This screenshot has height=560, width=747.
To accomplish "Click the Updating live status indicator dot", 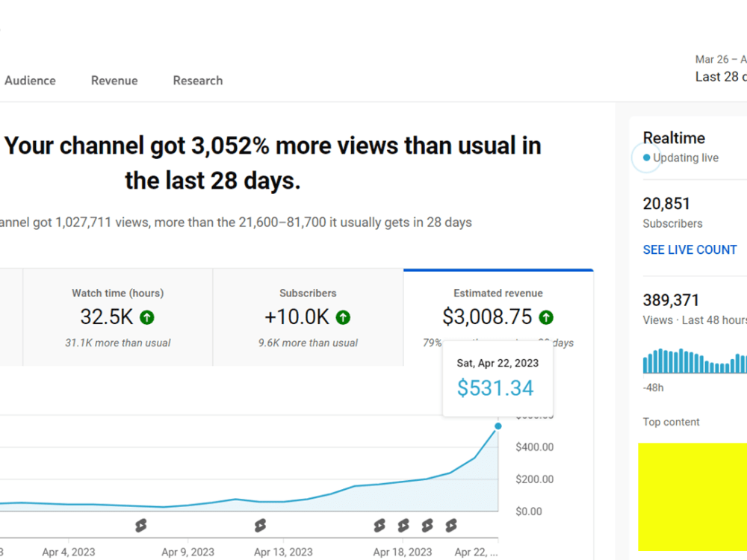I will pyautogui.click(x=646, y=158).
